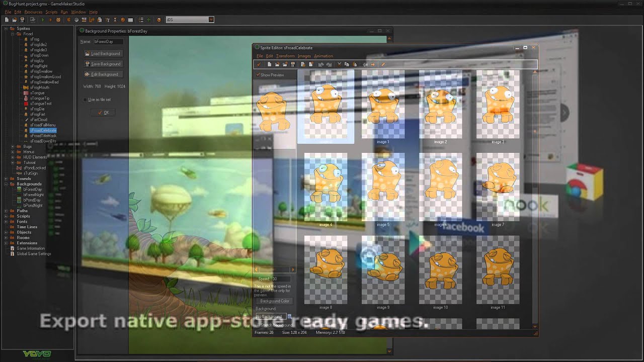Viewport: 644px width, 362px height.
Task: Select sFroadCelebrate in the resource tree
Action: point(43,130)
